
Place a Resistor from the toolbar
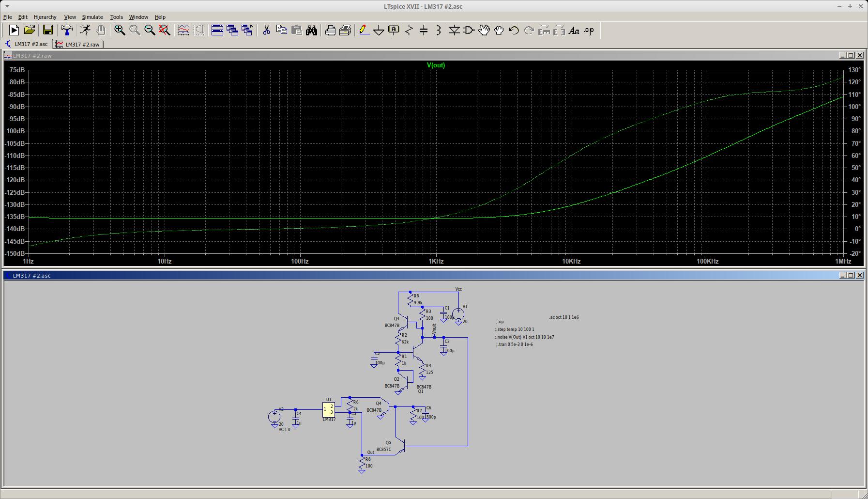click(x=409, y=30)
